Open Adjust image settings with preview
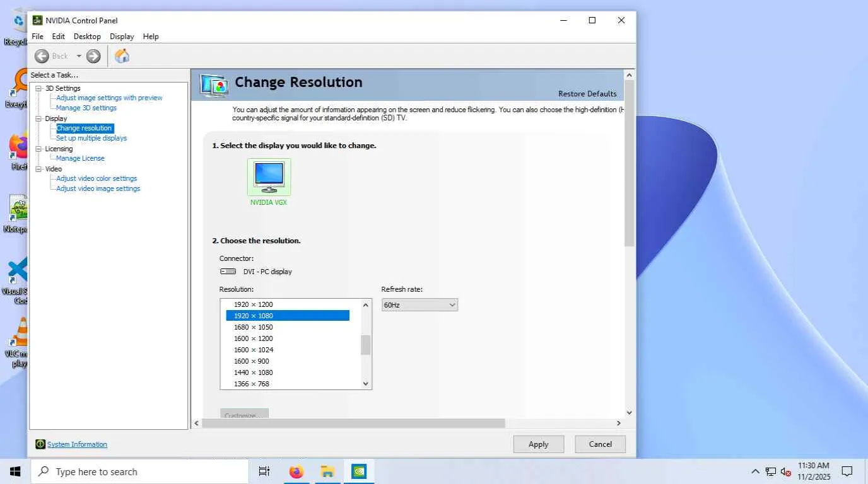The height and width of the screenshot is (484, 868). point(109,98)
